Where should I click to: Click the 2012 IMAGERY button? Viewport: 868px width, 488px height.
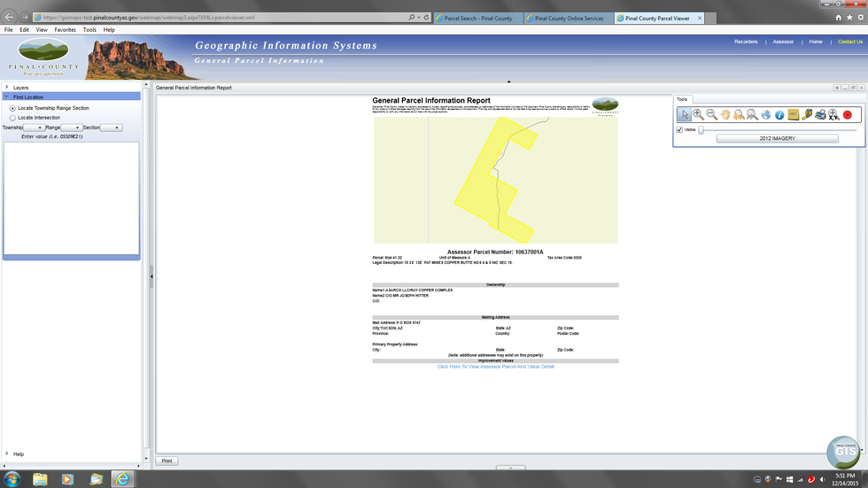pyautogui.click(x=777, y=138)
